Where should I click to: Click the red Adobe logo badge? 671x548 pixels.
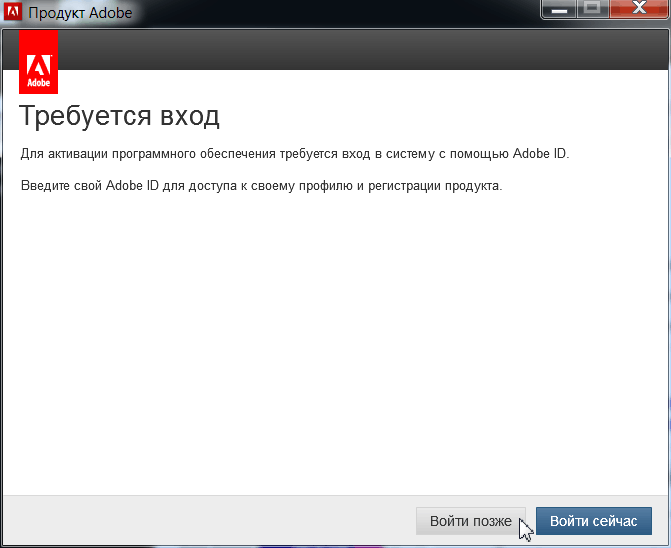(38, 62)
